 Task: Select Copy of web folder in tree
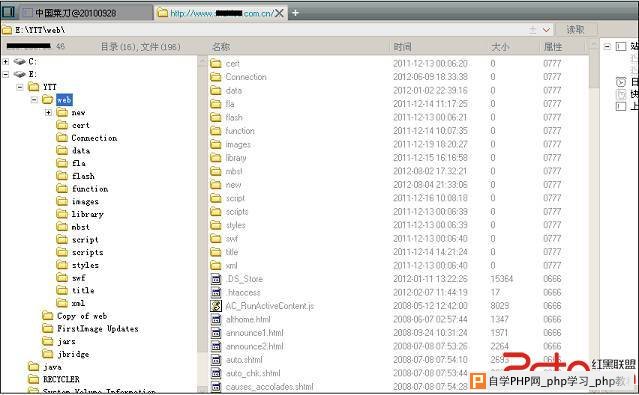[x=82, y=316]
